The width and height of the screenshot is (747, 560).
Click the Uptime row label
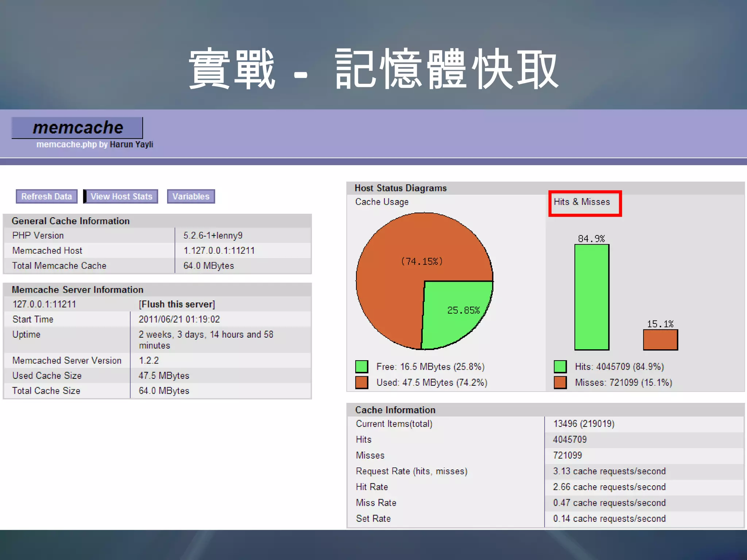tap(26, 334)
